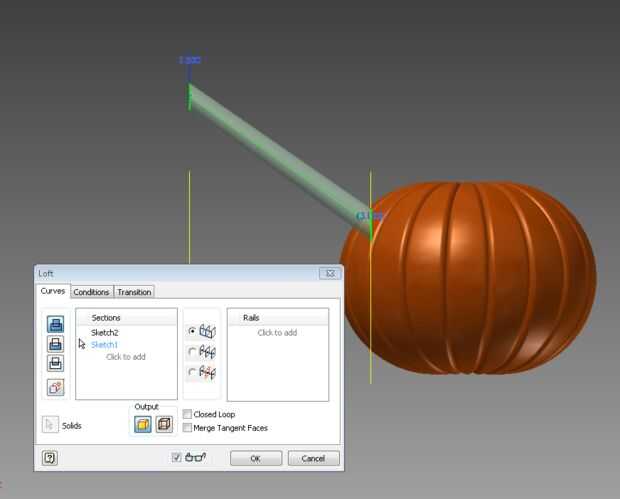Confirm the loft with OK
The image size is (620, 499).
pos(256,458)
